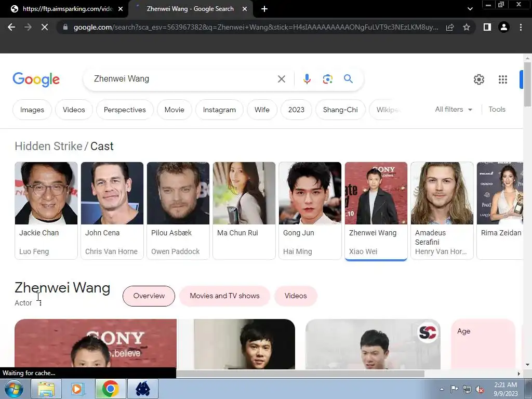Click the muted volume tray icon
Screen dimensions: 532x399
click(x=480, y=389)
